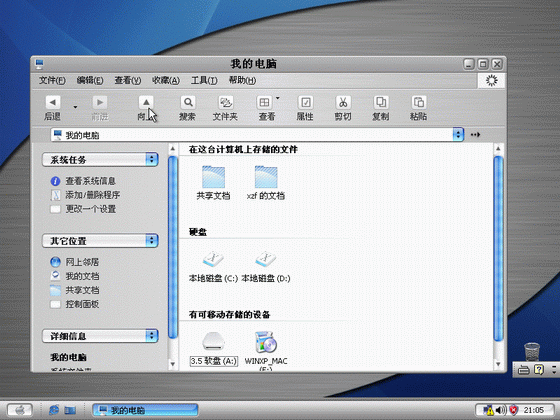The width and height of the screenshot is (560, 420).
Task: Click the red security shield tray icon
Action: [513, 410]
